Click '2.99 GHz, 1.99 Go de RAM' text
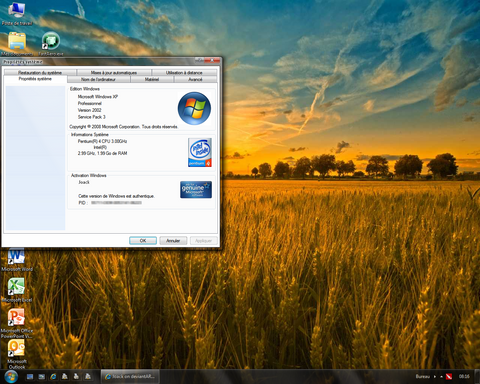Viewport: 480px width, 384px height. [102, 153]
